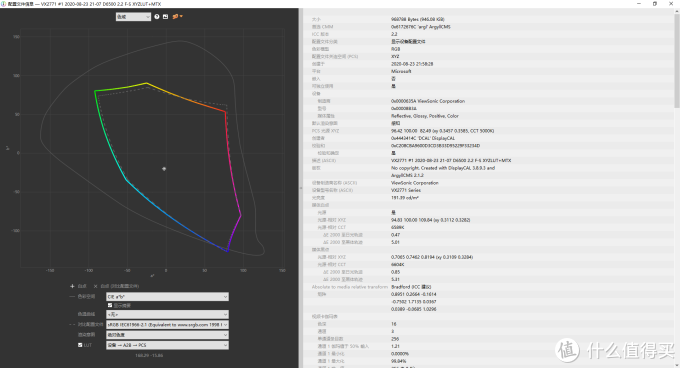This screenshot has width=680, height=368.
Task: Click the description (ASCII) row label
Action: 324,160
